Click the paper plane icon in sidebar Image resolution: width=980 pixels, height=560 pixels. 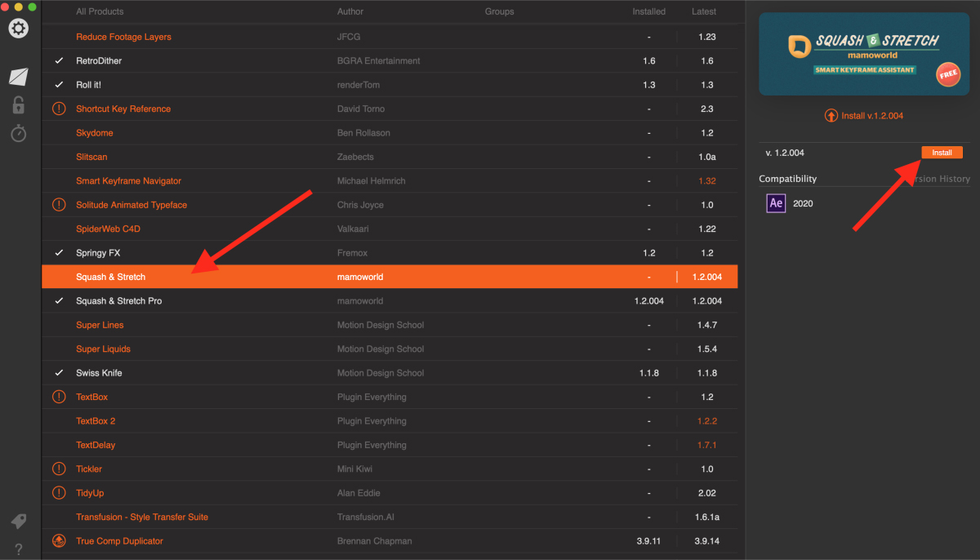click(18, 77)
